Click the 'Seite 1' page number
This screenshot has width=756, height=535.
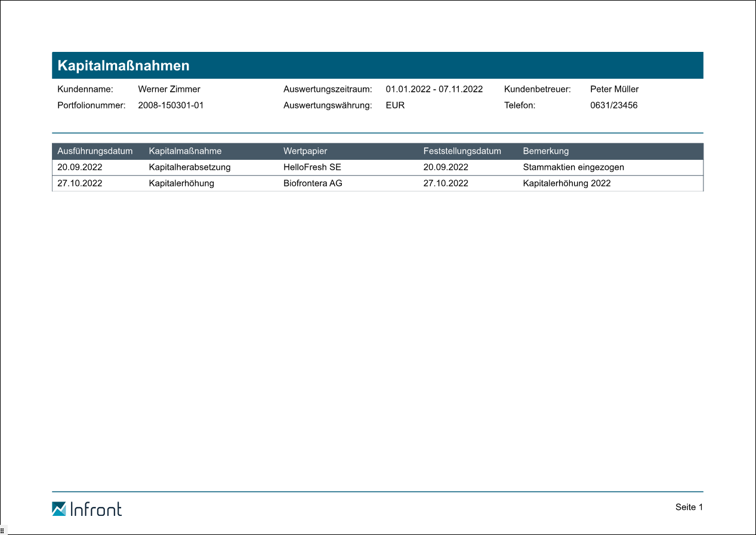(689, 507)
